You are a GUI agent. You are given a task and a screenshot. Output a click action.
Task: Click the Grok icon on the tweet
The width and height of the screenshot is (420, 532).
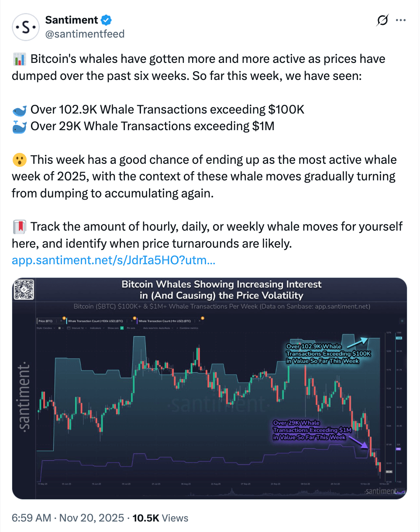(382, 20)
